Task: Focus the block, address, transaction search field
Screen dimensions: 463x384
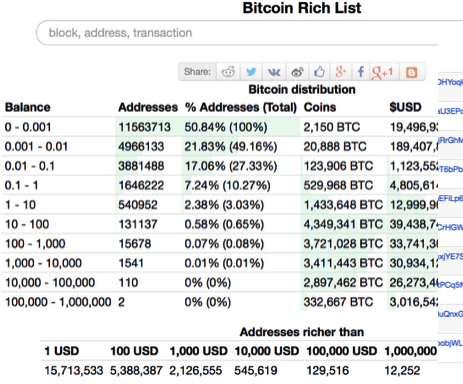Action: pyautogui.click(x=237, y=33)
